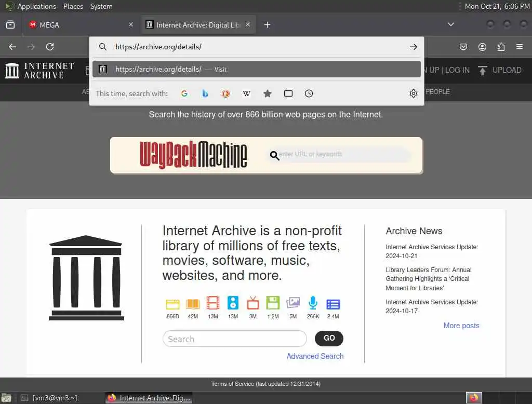Open Library Leaders Forum news post
532x404 pixels.
(428, 279)
